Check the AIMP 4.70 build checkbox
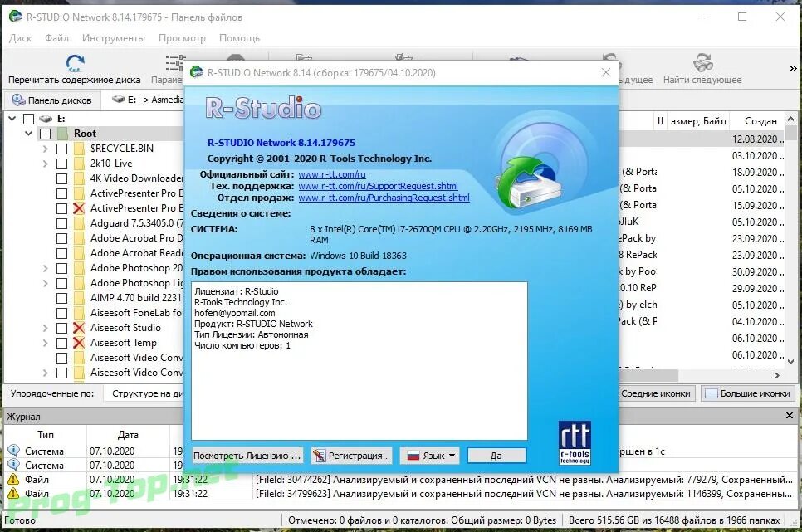 point(62,298)
